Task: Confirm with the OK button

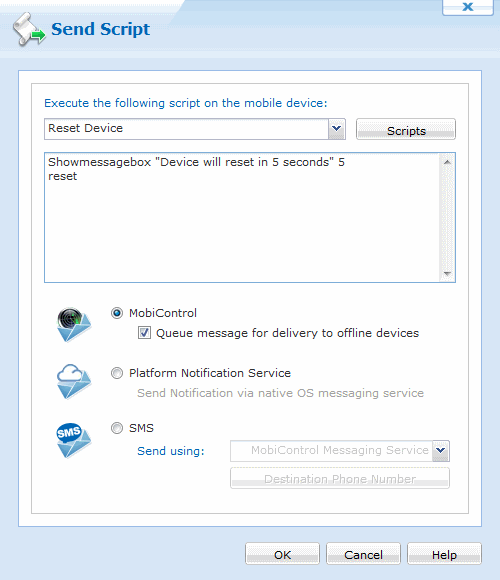Action: [x=282, y=554]
